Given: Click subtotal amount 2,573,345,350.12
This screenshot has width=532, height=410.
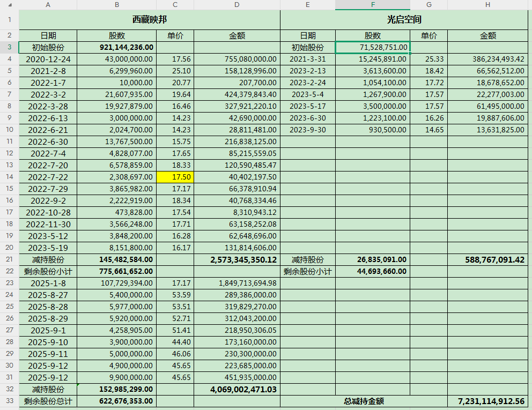Looking at the screenshot, I should point(237,260).
